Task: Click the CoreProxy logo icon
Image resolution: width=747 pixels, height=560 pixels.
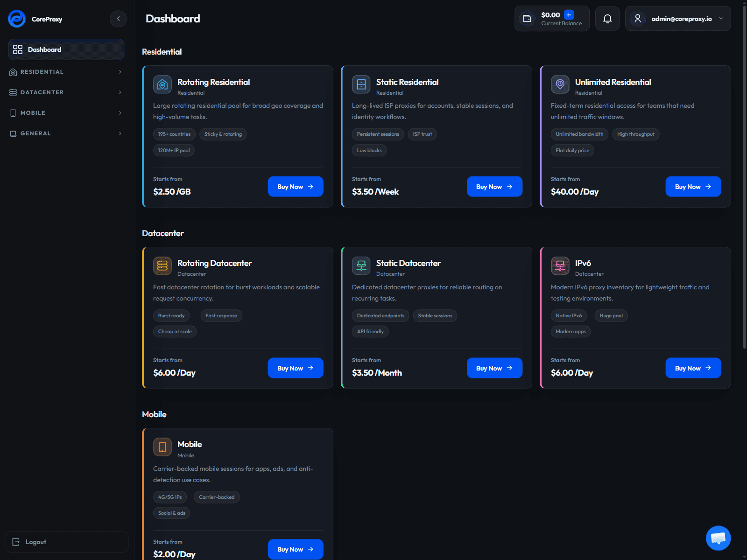Action: [17, 19]
